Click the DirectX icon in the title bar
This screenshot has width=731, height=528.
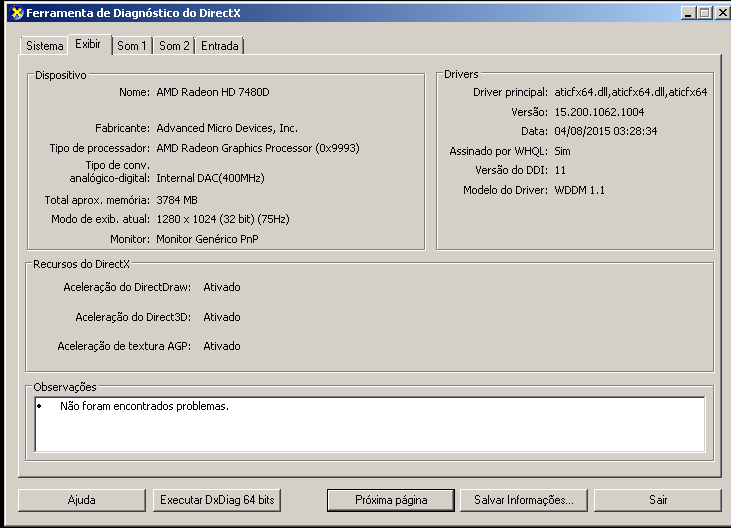(x=16, y=13)
